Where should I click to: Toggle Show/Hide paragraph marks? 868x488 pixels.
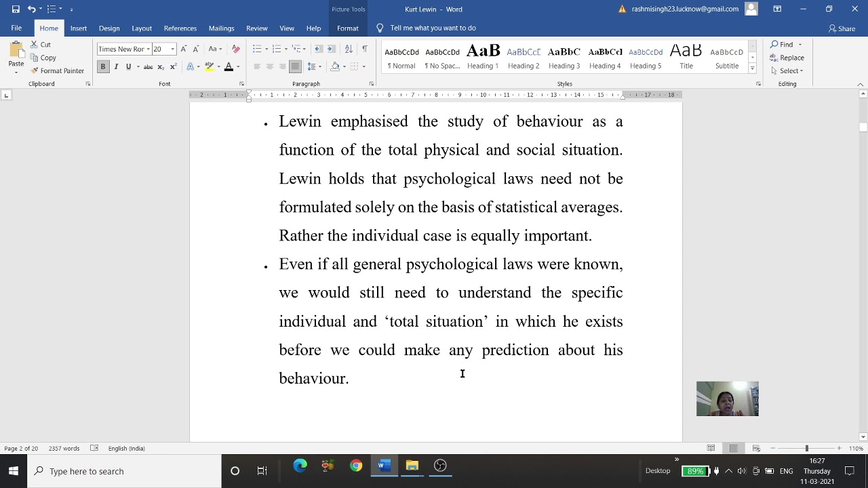coord(365,49)
